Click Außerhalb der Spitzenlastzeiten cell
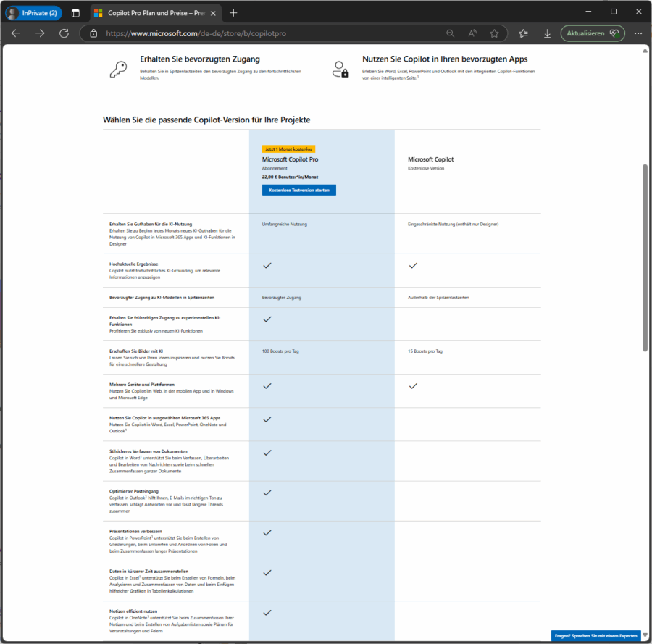The width and height of the screenshot is (652, 644). pyautogui.click(x=438, y=298)
